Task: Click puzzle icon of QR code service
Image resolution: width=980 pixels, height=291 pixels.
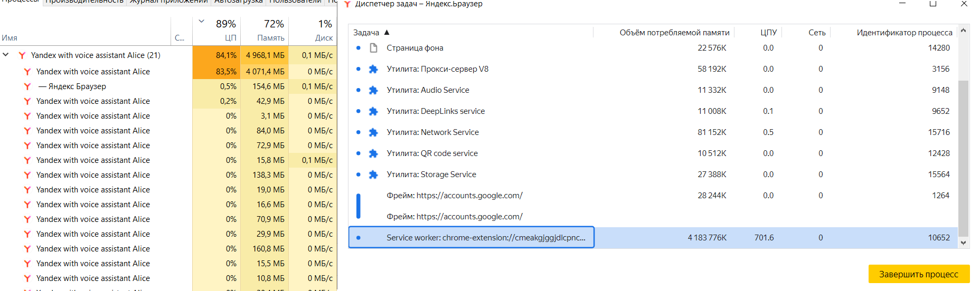Action: click(x=373, y=153)
